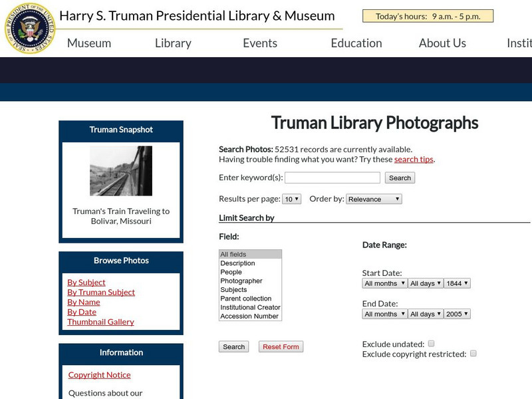Open End Date All days dropdown
Image resolution: width=532 pixels, height=399 pixels.
[x=426, y=314]
